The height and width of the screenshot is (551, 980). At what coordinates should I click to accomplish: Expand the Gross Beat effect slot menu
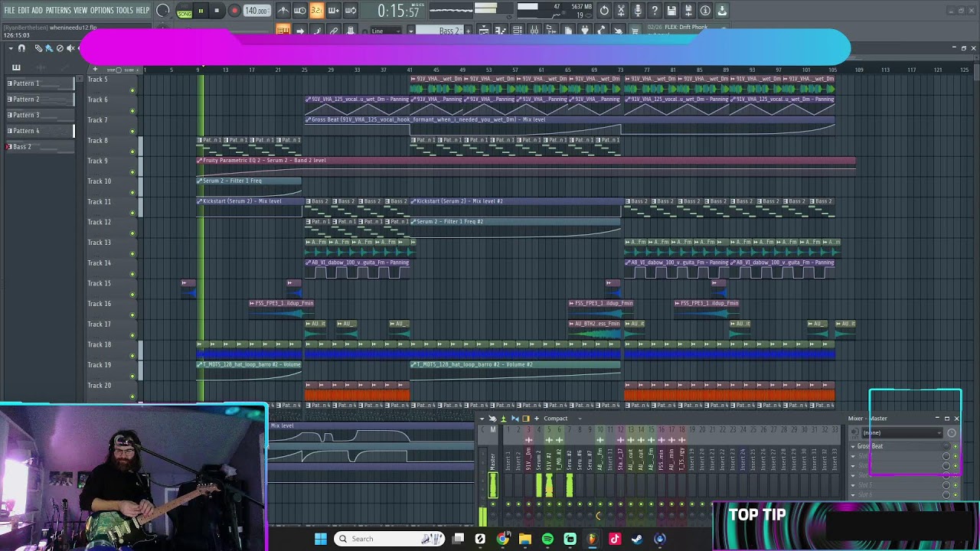coord(854,446)
